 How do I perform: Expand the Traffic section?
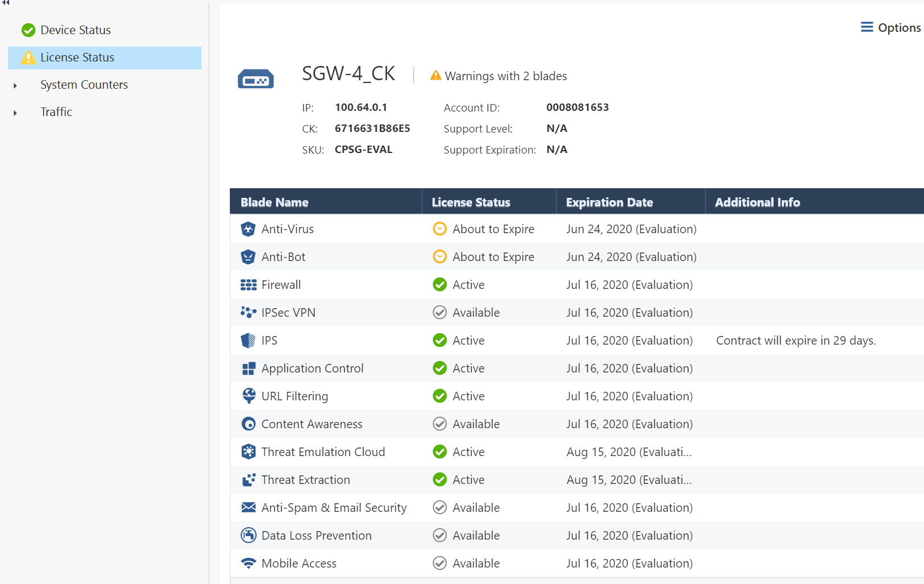tap(15, 112)
